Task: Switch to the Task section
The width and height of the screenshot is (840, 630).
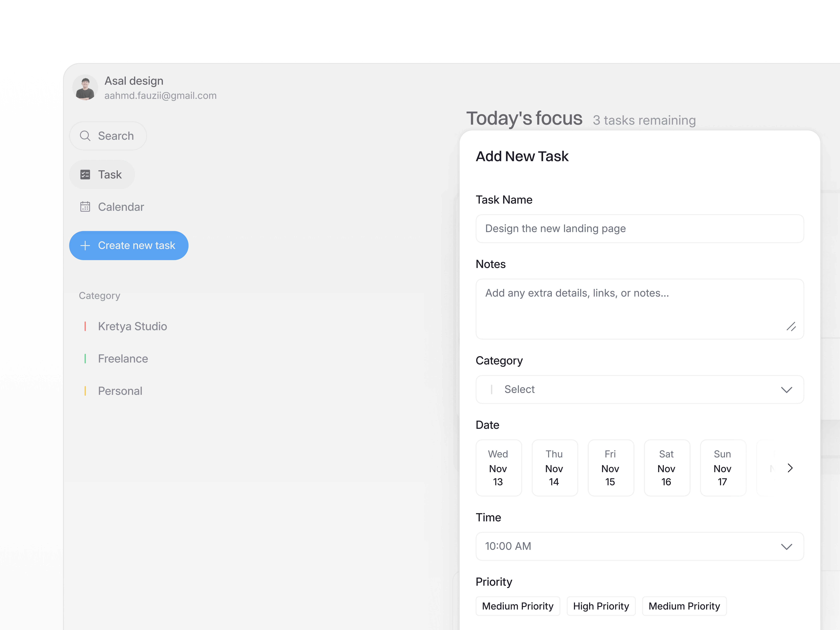Action: (110, 174)
